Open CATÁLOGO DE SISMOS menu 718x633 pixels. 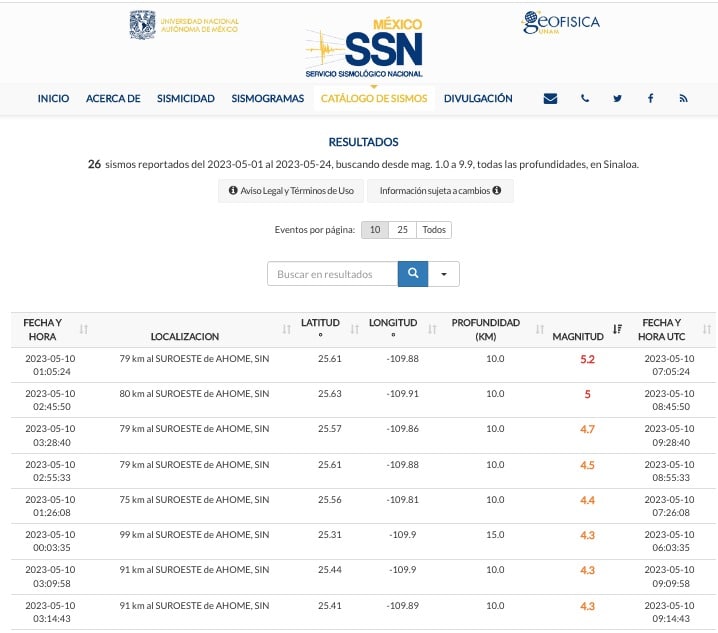[x=374, y=98]
